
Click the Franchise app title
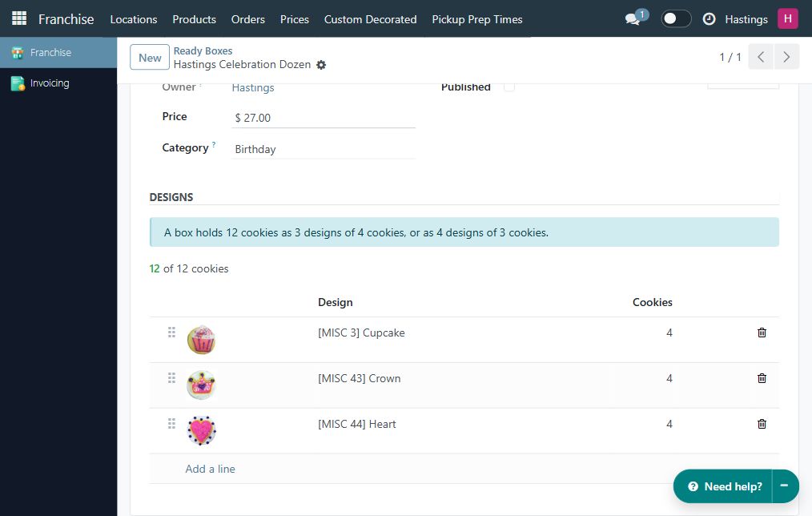(66, 19)
